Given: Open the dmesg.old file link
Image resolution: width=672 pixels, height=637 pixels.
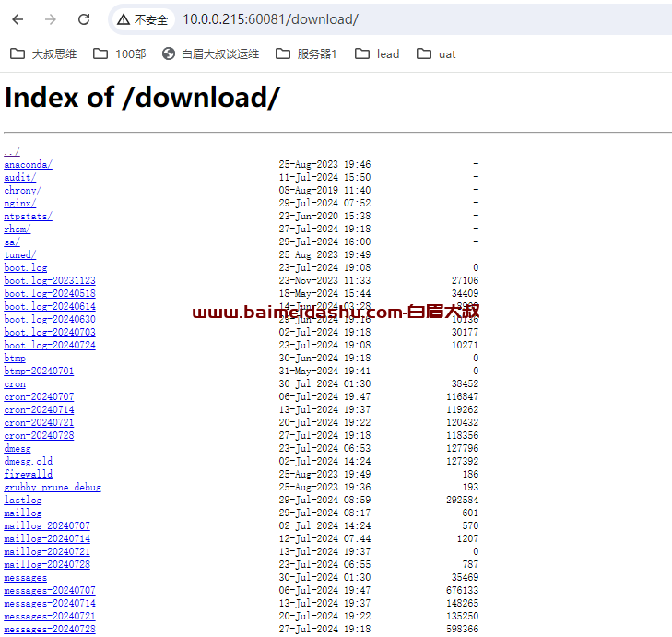Looking at the screenshot, I should [x=28, y=461].
